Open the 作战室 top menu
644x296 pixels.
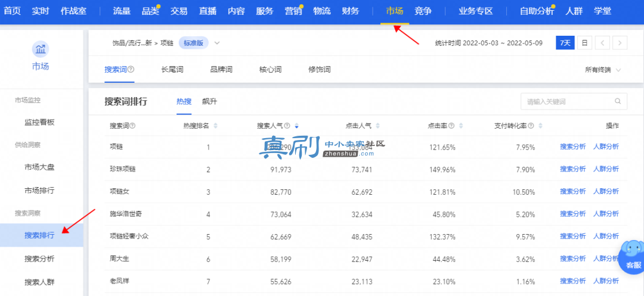coord(73,11)
